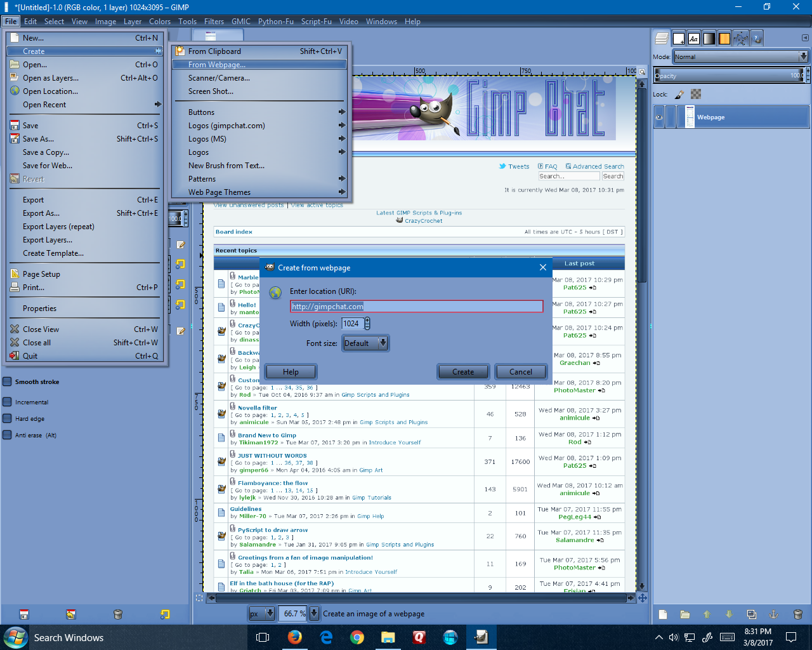Enable the Incremental checkbox
This screenshot has height=650, width=812.
(8, 402)
